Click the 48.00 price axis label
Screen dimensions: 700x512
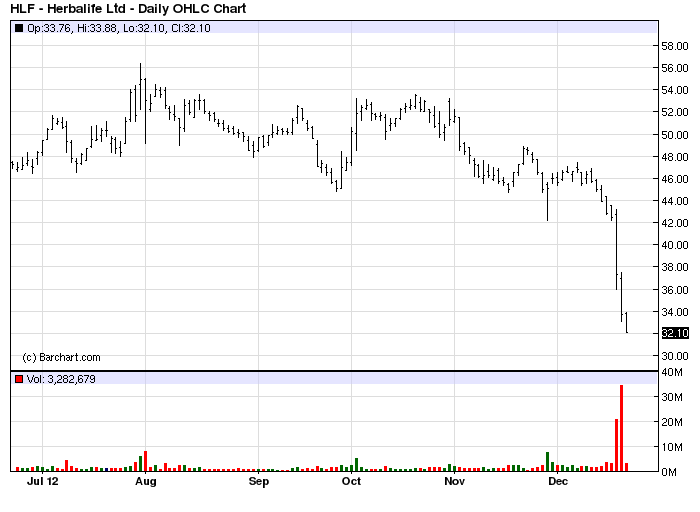point(675,157)
